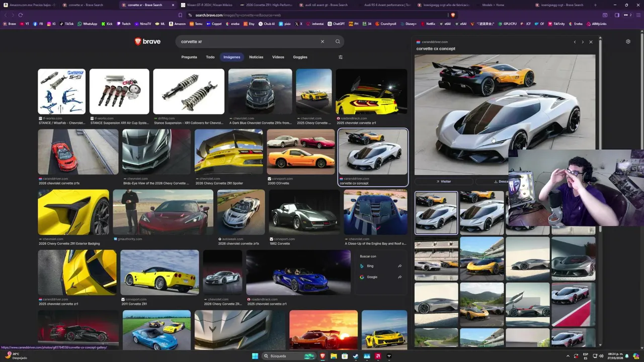Switch to the Todo search tab
The image size is (644, 362).
(210, 57)
